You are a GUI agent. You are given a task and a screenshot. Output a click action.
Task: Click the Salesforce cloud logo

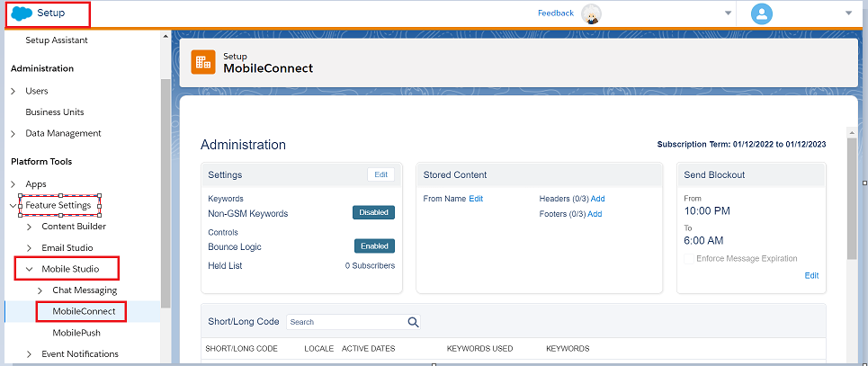(x=22, y=13)
